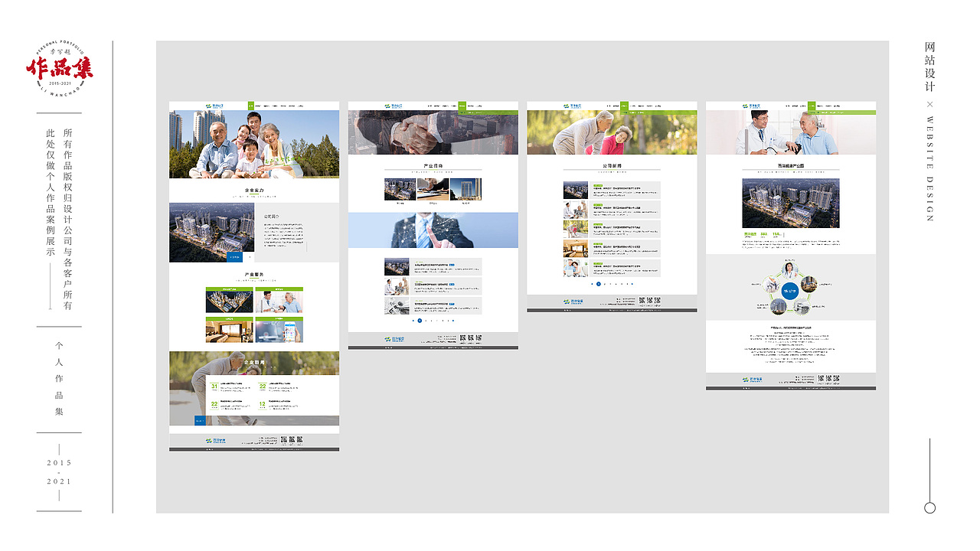Open the middle thumbnail under 产业招商
The image size is (980, 551).
(433, 190)
